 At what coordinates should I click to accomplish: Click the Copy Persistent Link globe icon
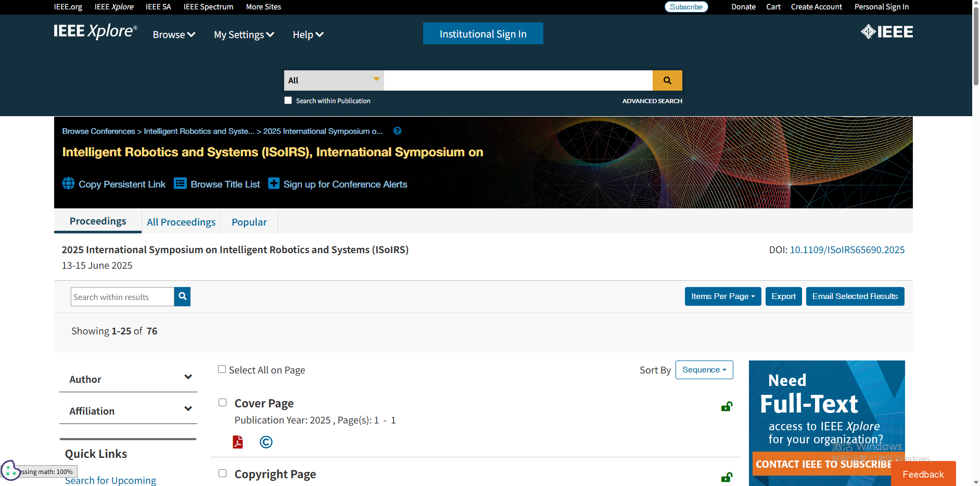[x=68, y=183]
